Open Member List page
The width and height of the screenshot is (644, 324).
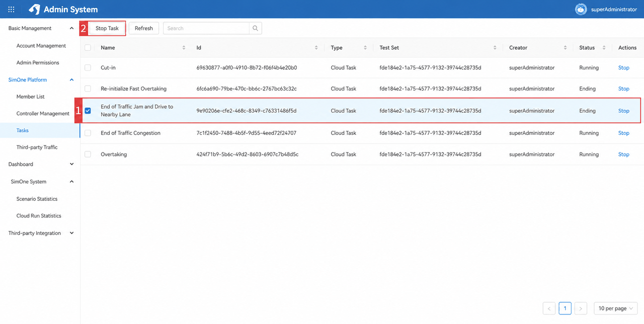30,97
